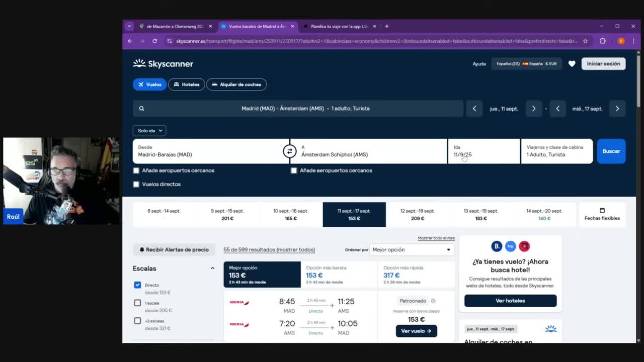Close the de Mazarrón a Oberonweg tab
This screenshot has height=362, width=644.
point(210,26)
